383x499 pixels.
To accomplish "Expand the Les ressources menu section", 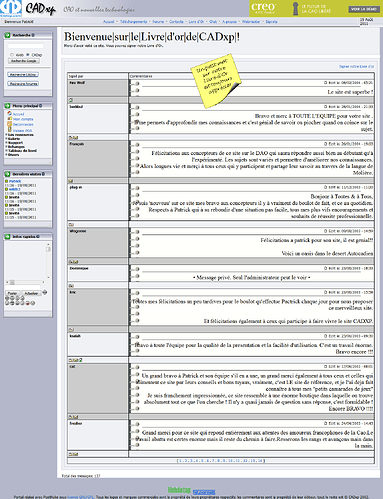I will pos(20,135).
